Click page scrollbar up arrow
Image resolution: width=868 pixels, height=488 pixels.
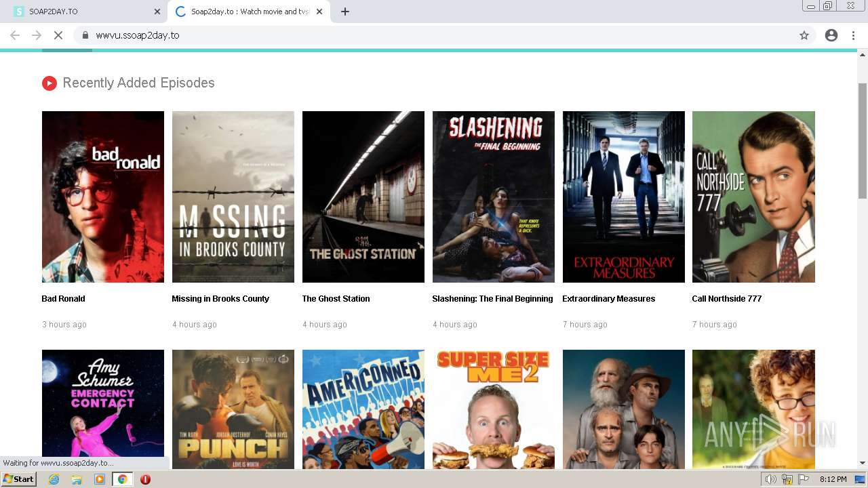pyautogui.click(x=863, y=55)
